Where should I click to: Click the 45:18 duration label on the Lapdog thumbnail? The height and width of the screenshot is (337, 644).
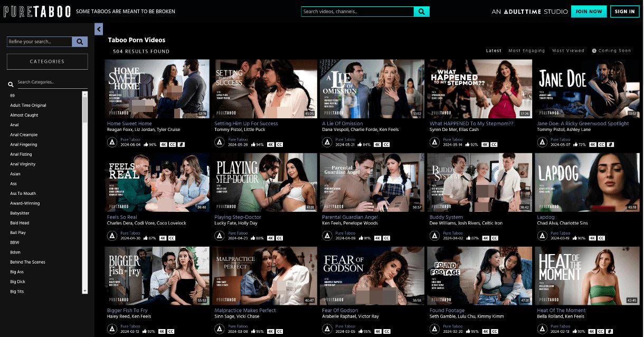tap(632, 207)
